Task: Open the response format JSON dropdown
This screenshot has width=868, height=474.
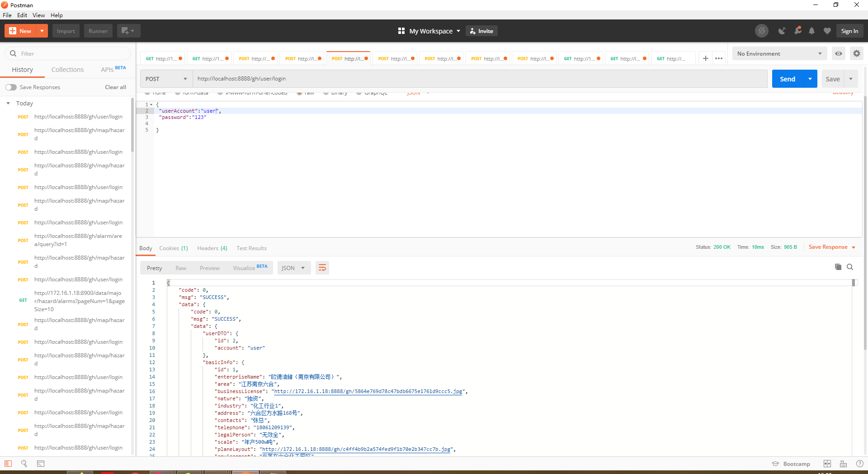Action: 294,268
